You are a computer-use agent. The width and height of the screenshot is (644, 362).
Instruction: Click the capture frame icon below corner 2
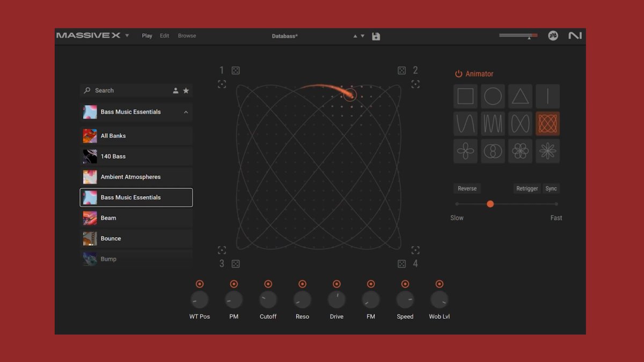[415, 84]
